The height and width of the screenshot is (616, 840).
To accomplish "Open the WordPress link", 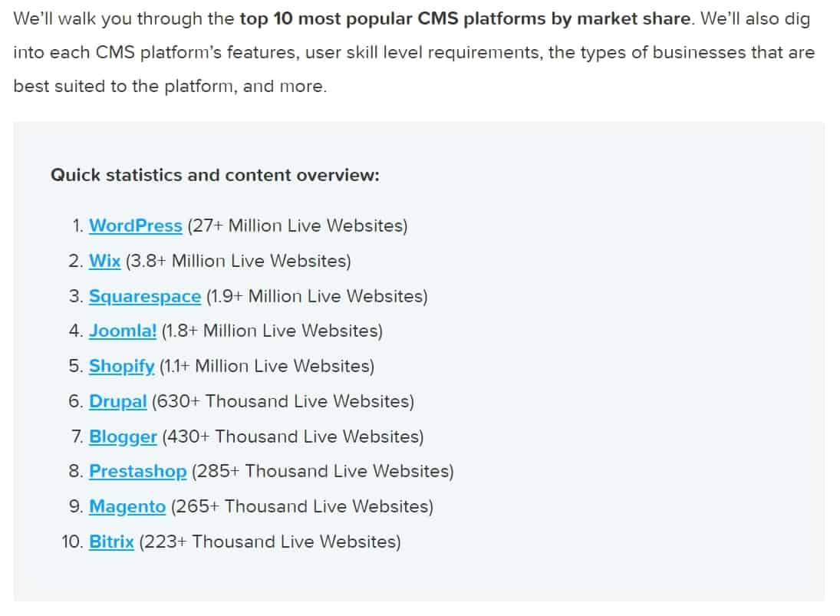I will (x=136, y=226).
